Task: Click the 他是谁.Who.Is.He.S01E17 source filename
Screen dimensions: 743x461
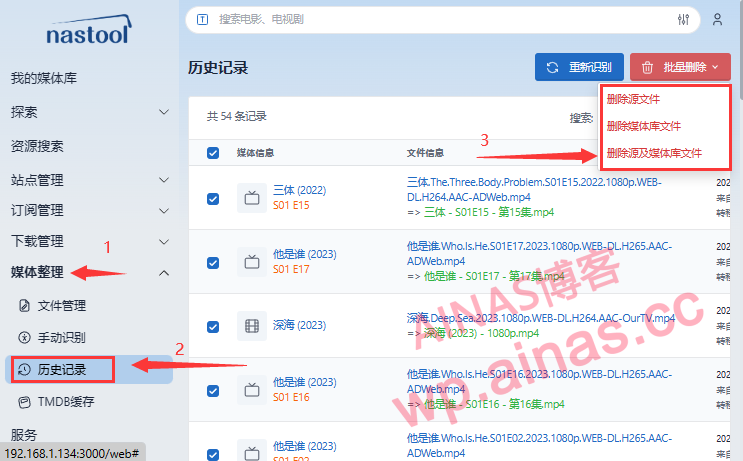Action: pyautogui.click(x=539, y=253)
